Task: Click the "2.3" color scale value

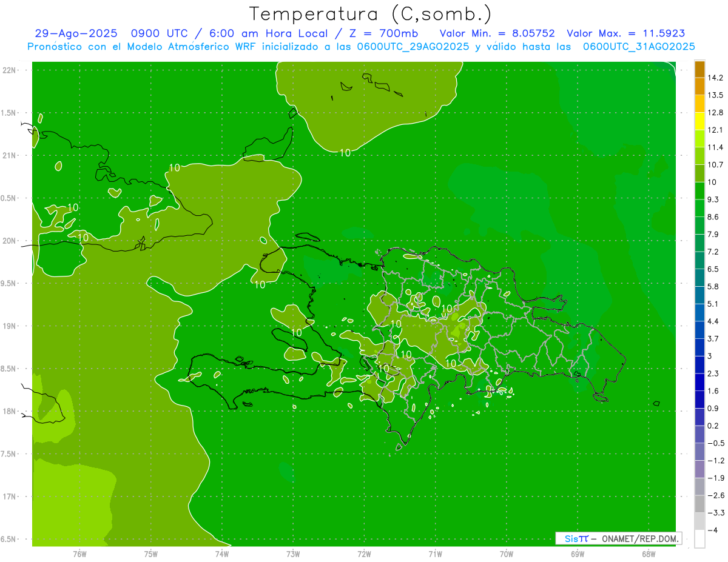Action: pyautogui.click(x=713, y=373)
